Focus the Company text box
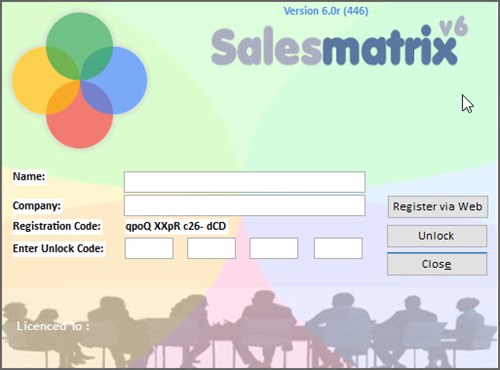Screen dimensions: 500x370 point(244,205)
